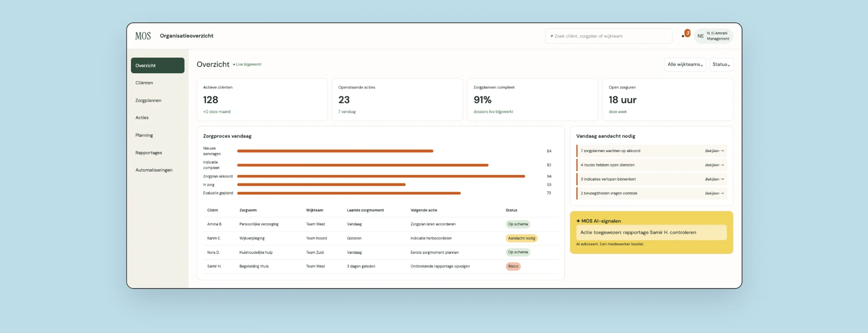868x333 pixels.
Task: Select Overzicht in the sidebar
Action: pyautogui.click(x=158, y=66)
